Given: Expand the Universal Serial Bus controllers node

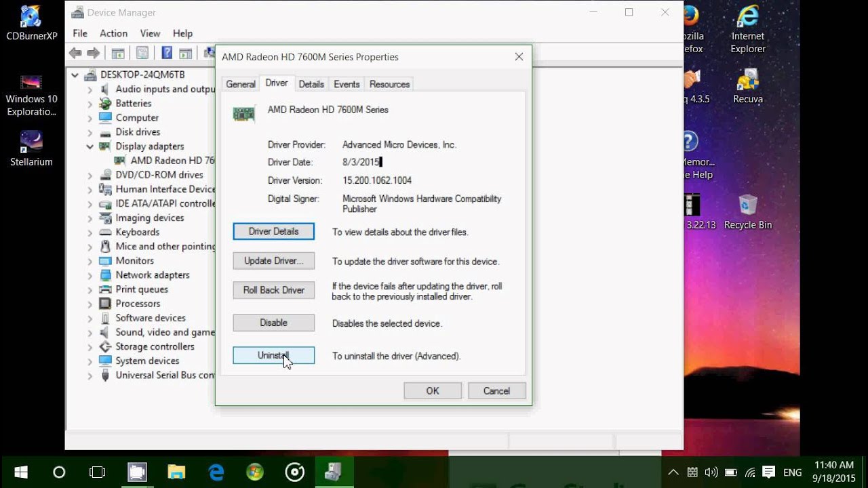Looking at the screenshot, I should pos(90,375).
